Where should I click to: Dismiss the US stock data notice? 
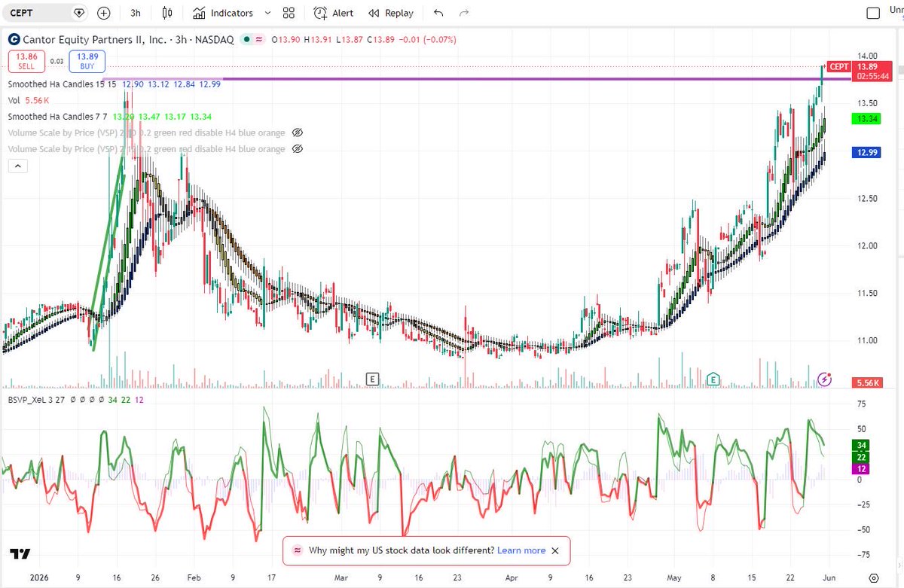pos(555,550)
